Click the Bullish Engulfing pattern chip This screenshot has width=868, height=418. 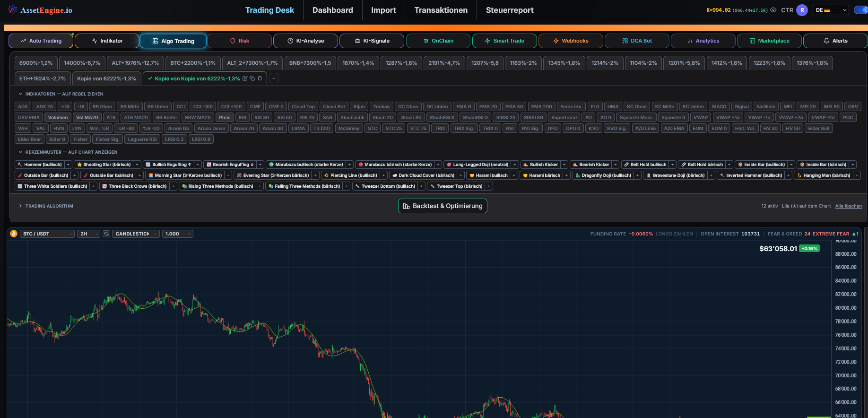point(168,165)
